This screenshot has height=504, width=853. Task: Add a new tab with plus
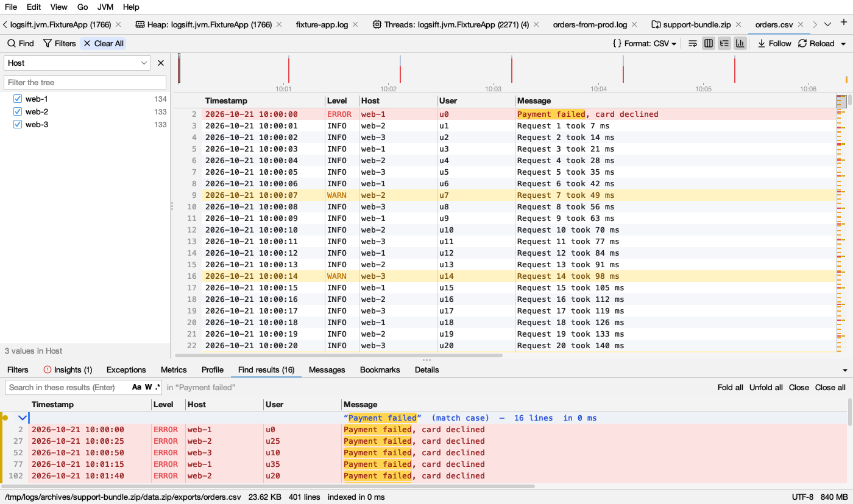(844, 23)
